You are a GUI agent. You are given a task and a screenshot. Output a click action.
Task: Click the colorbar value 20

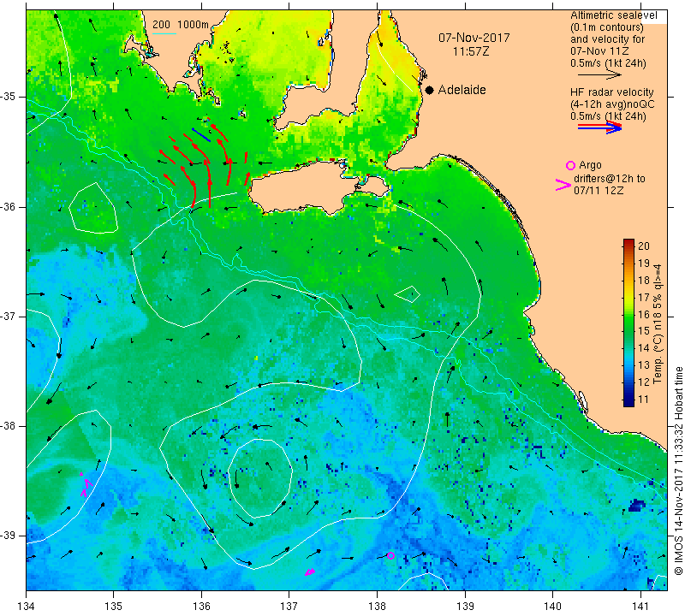coord(644,246)
